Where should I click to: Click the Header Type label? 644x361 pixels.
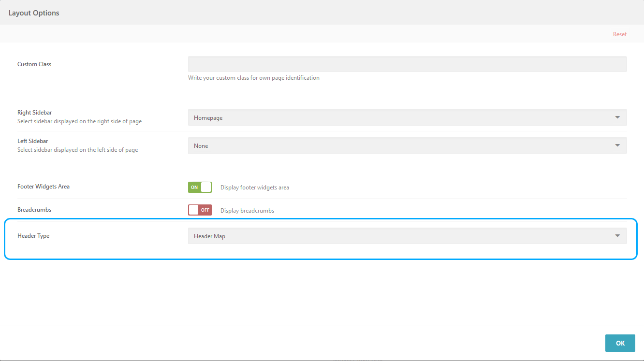click(x=33, y=236)
